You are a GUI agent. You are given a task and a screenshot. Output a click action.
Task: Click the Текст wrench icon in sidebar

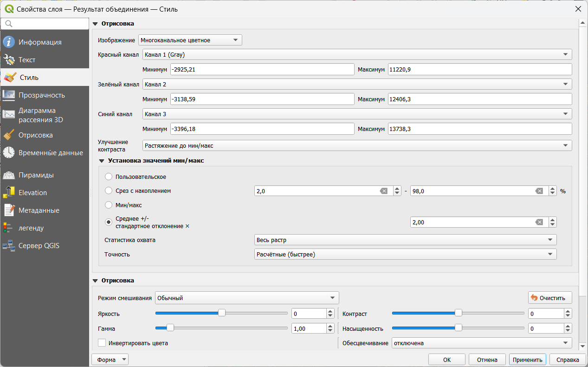point(9,60)
